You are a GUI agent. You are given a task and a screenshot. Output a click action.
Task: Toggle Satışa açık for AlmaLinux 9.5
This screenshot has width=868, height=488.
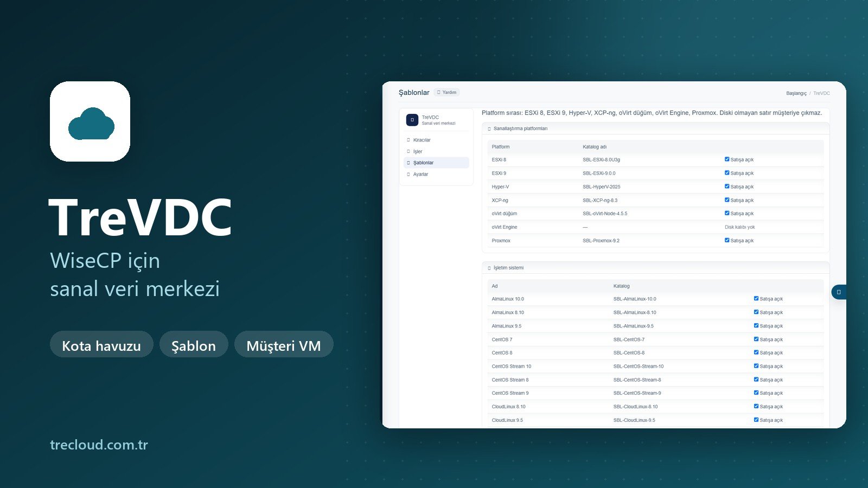(x=756, y=326)
